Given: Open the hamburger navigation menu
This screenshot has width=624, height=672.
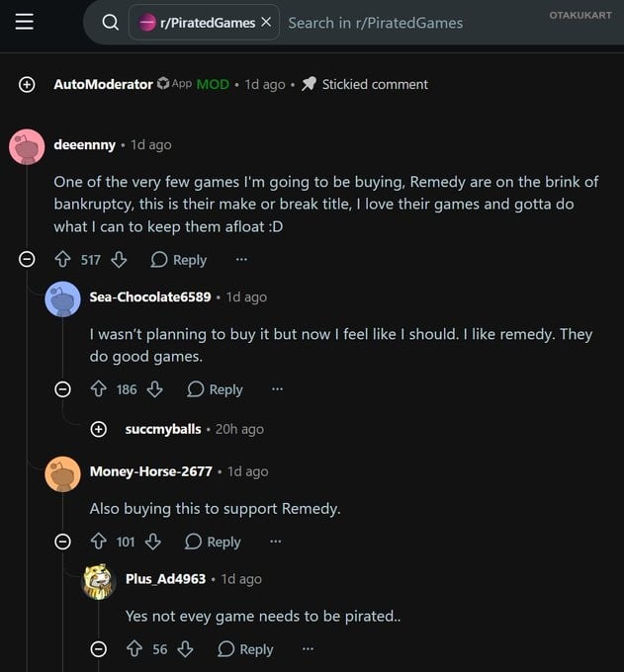Looking at the screenshot, I should tap(25, 22).
